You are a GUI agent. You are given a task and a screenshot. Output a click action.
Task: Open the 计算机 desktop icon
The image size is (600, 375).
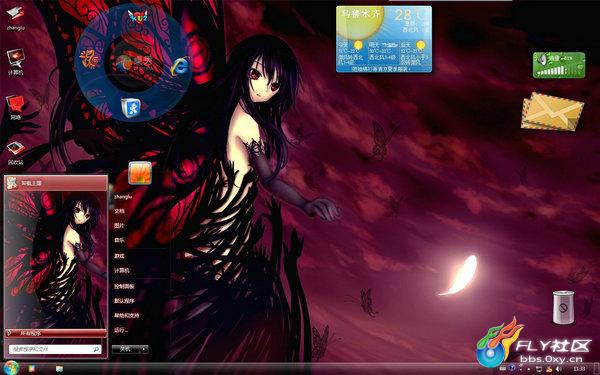pyautogui.click(x=16, y=62)
